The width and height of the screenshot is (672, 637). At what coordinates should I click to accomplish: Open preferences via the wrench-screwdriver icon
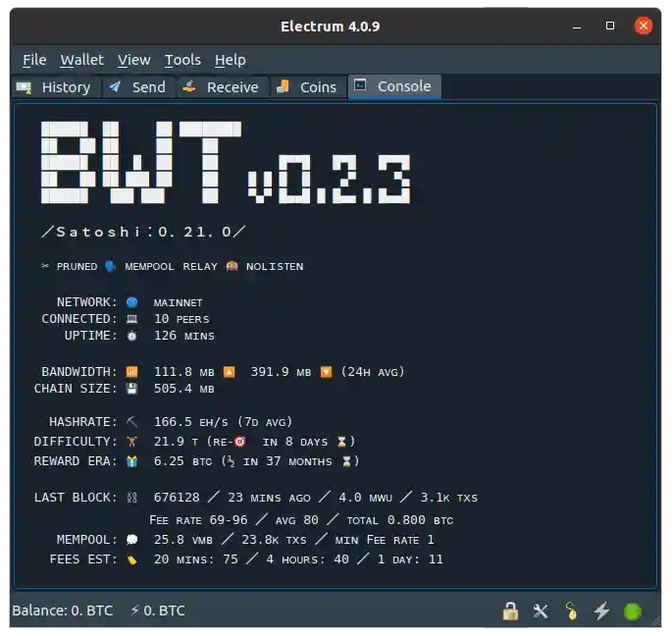pyautogui.click(x=541, y=610)
